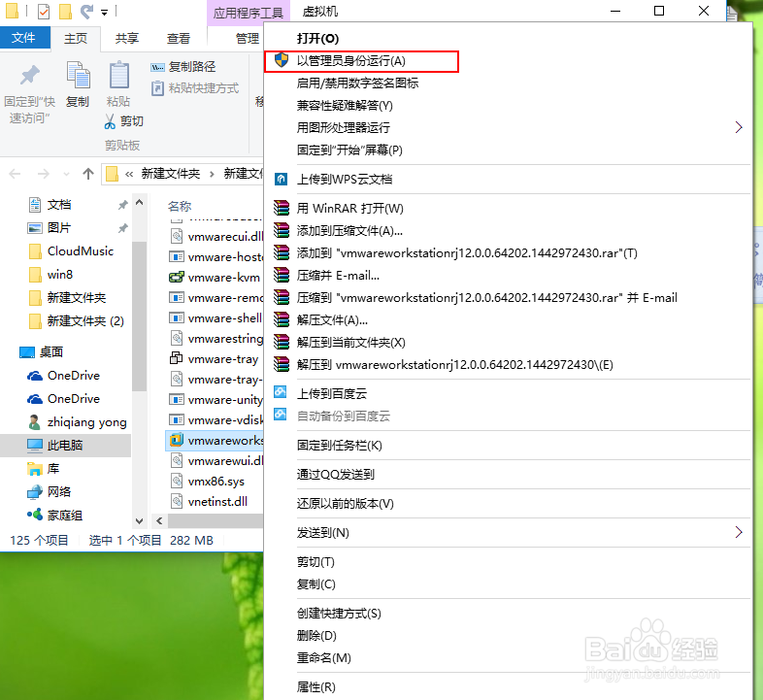Click the Copy (复制) ribbon icon
This screenshot has width=763, height=700.
(x=78, y=76)
